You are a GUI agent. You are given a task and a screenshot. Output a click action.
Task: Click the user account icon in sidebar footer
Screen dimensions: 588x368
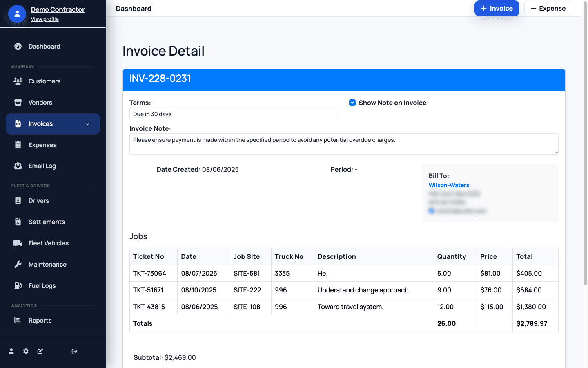(x=11, y=351)
